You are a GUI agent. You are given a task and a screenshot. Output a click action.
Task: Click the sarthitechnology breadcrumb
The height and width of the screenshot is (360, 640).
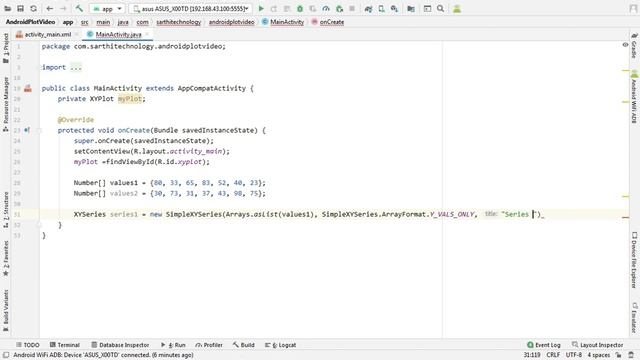(178, 22)
